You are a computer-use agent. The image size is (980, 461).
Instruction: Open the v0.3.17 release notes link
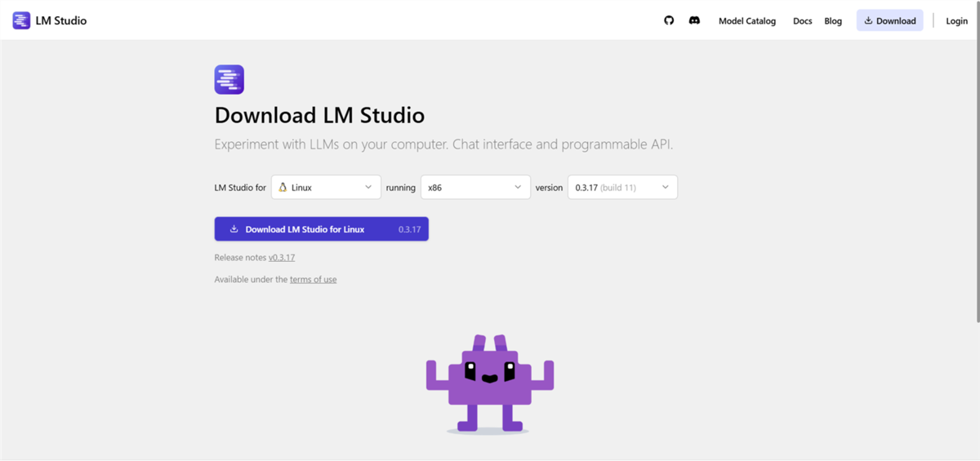point(282,257)
